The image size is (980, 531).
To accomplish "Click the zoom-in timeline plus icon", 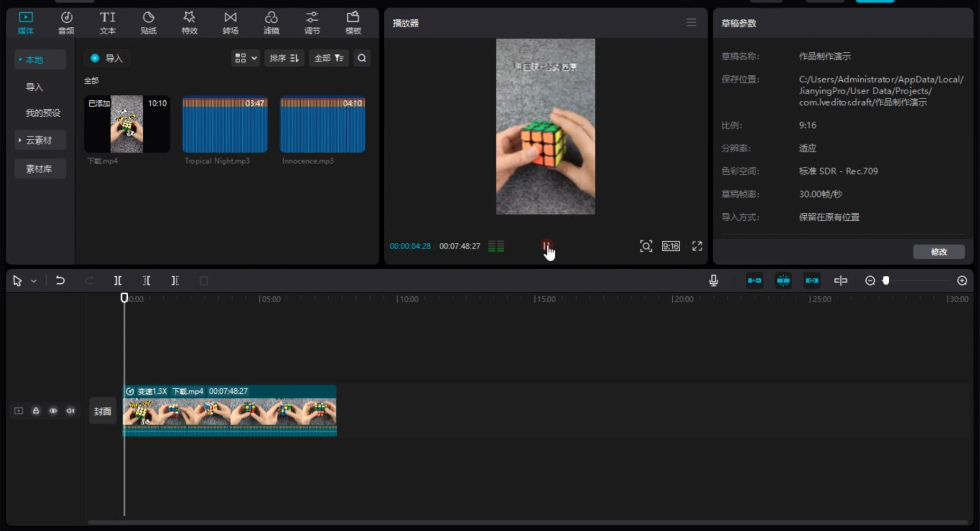I will pos(962,281).
